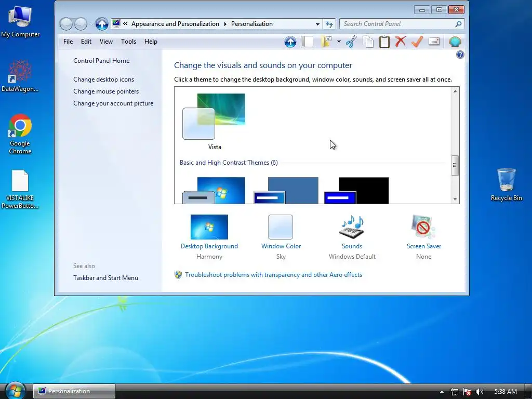The image size is (532, 399).
Task: Click the envelope mail toolbar icon
Action: click(x=434, y=42)
